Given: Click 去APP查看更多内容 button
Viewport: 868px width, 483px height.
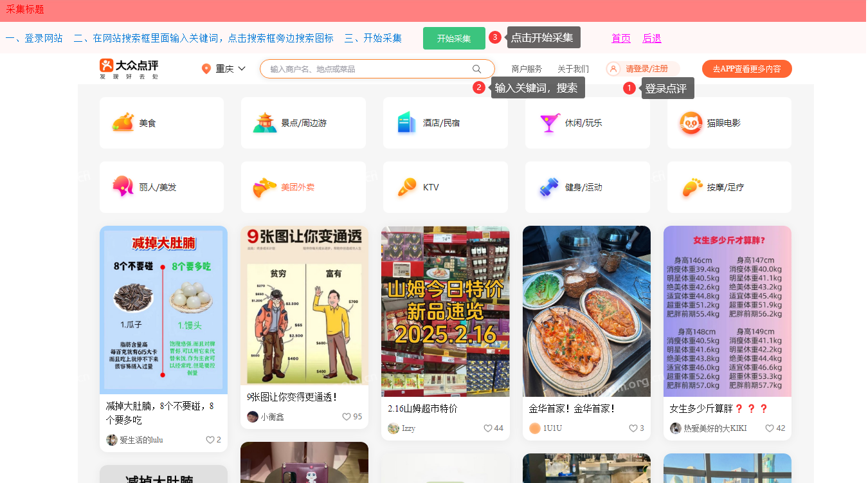Looking at the screenshot, I should point(746,69).
